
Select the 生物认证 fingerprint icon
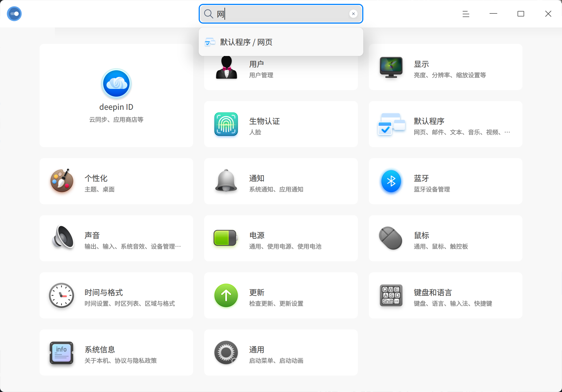click(x=226, y=124)
